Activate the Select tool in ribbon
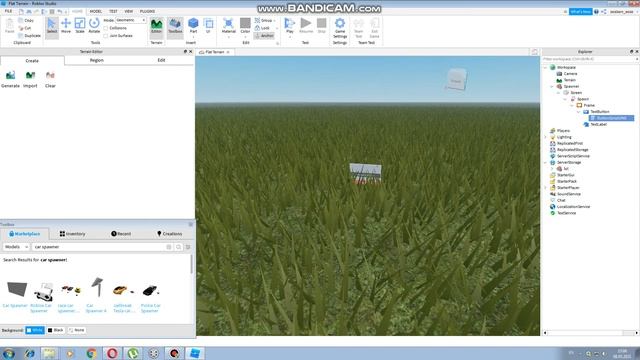 pos(52,26)
